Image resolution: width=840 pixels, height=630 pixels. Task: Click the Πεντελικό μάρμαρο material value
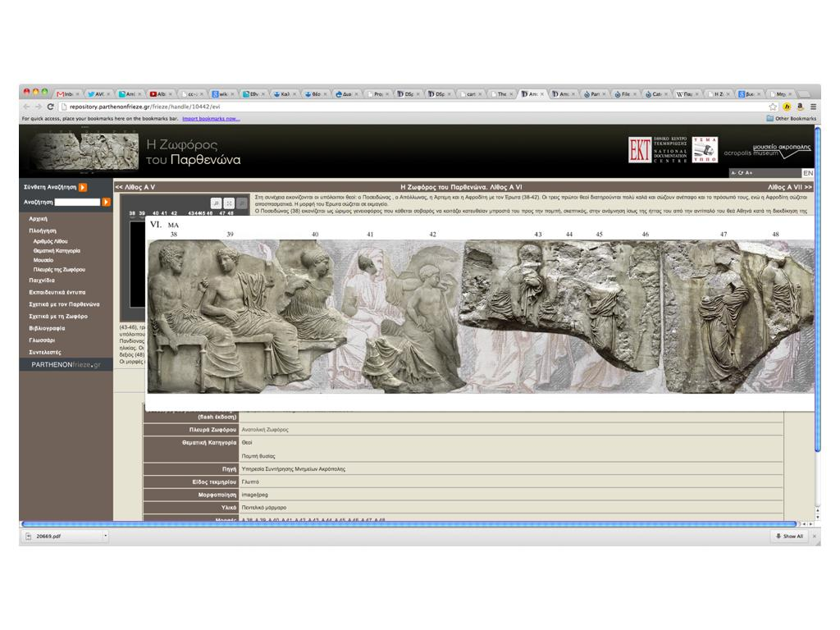click(263, 507)
